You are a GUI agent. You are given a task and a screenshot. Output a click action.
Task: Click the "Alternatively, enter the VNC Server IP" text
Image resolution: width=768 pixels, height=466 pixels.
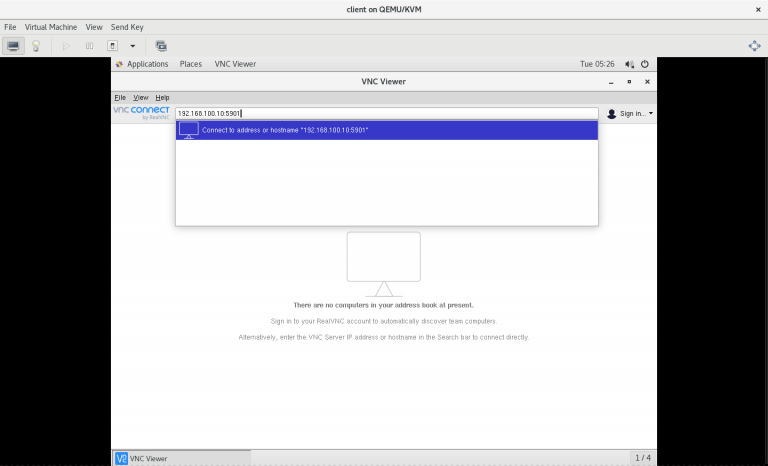pos(384,338)
